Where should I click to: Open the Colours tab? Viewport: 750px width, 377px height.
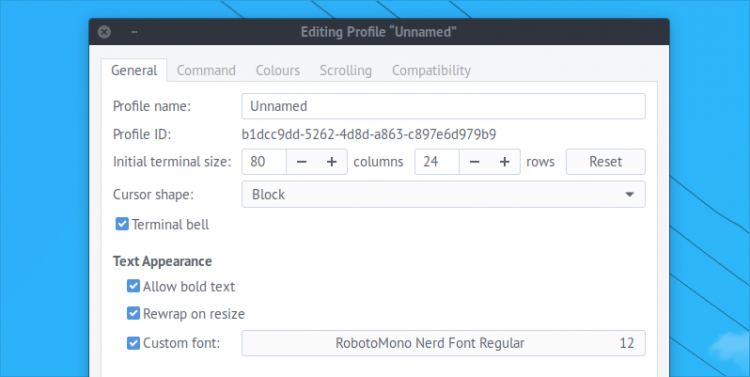(277, 71)
